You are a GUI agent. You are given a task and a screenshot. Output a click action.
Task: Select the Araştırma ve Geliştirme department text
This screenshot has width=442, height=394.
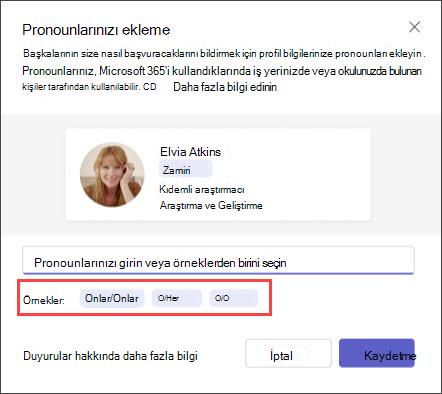coord(211,205)
